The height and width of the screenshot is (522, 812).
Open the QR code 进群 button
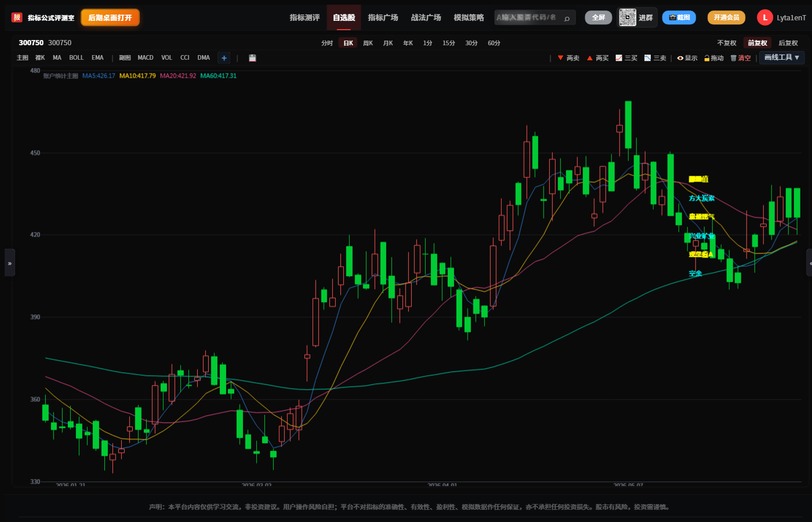pos(636,17)
